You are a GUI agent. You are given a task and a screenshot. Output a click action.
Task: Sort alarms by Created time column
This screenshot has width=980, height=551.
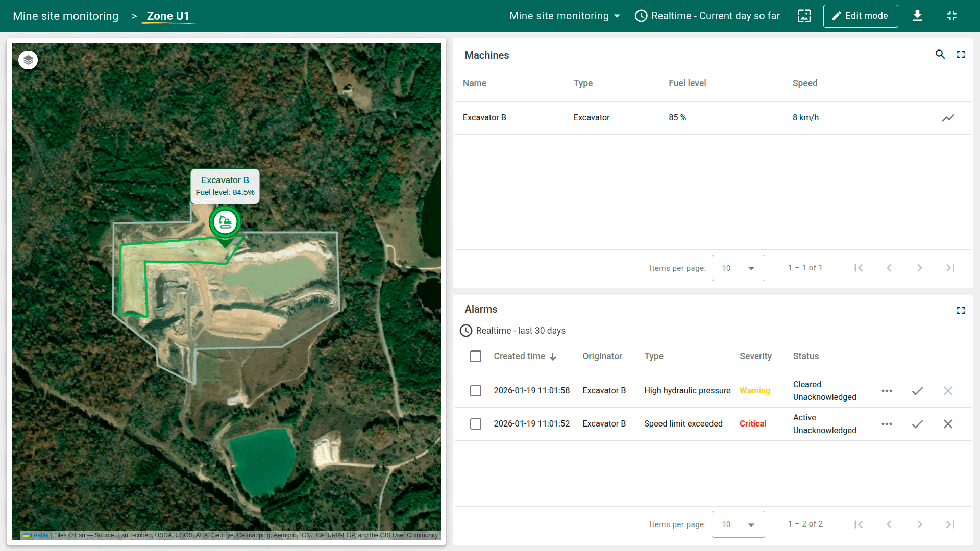519,356
